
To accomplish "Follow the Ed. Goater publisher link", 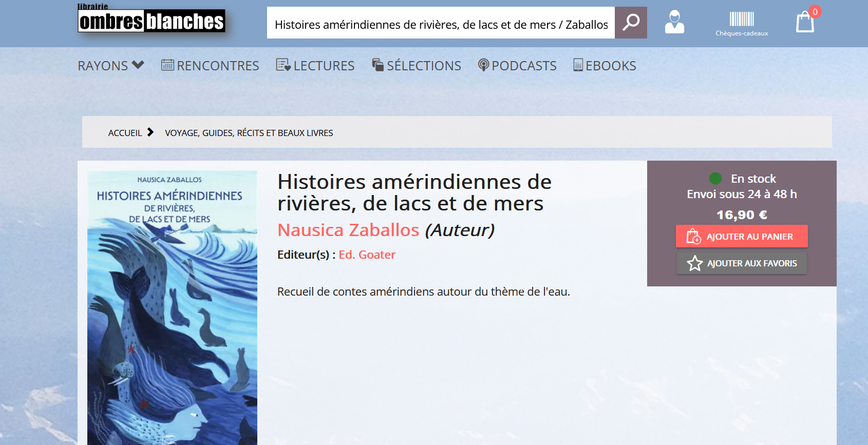I will tap(367, 255).
